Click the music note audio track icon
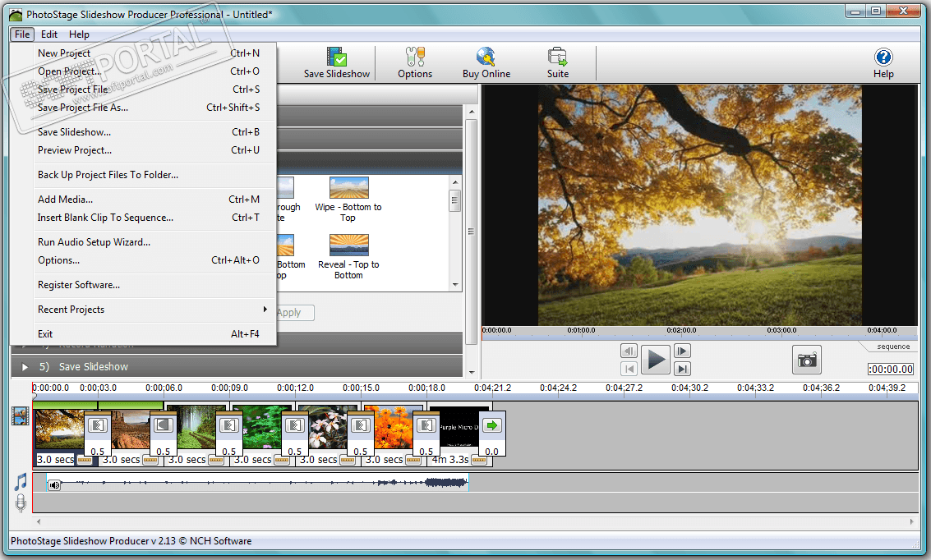This screenshot has width=931, height=560. point(21,482)
